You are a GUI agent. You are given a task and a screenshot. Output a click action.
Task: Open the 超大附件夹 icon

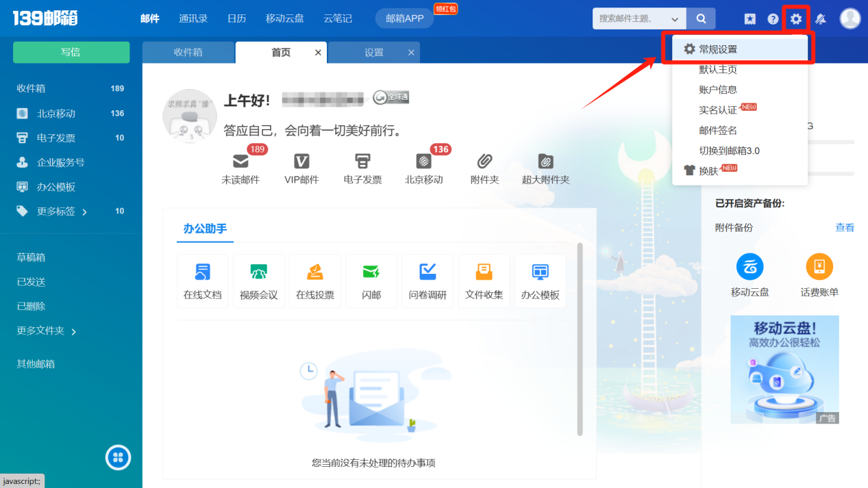[x=545, y=162]
